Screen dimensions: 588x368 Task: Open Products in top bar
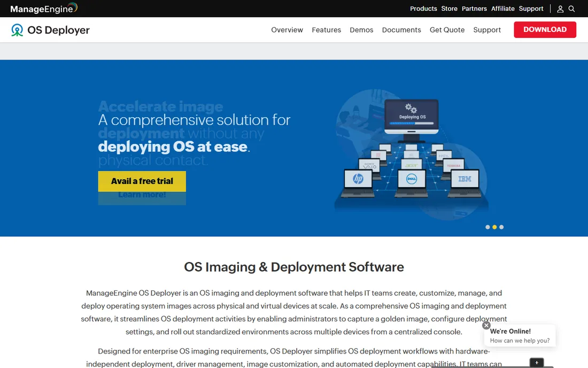pyautogui.click(x=423, y=9)
